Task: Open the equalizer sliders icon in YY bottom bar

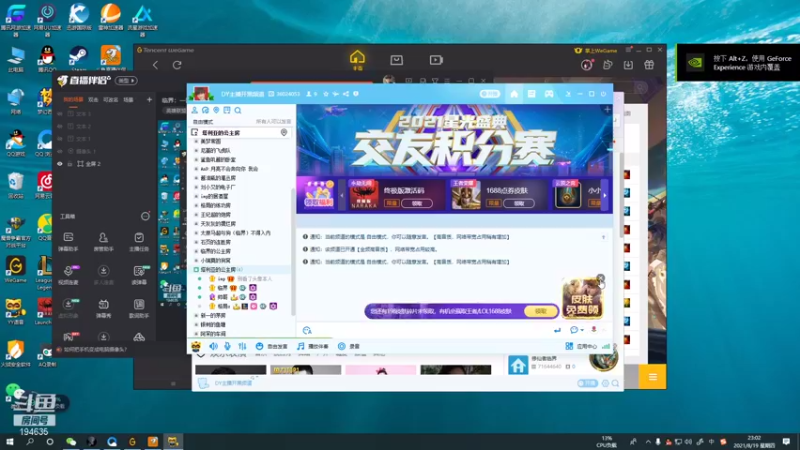Action: pyautogui.click(x=242, y=346)
